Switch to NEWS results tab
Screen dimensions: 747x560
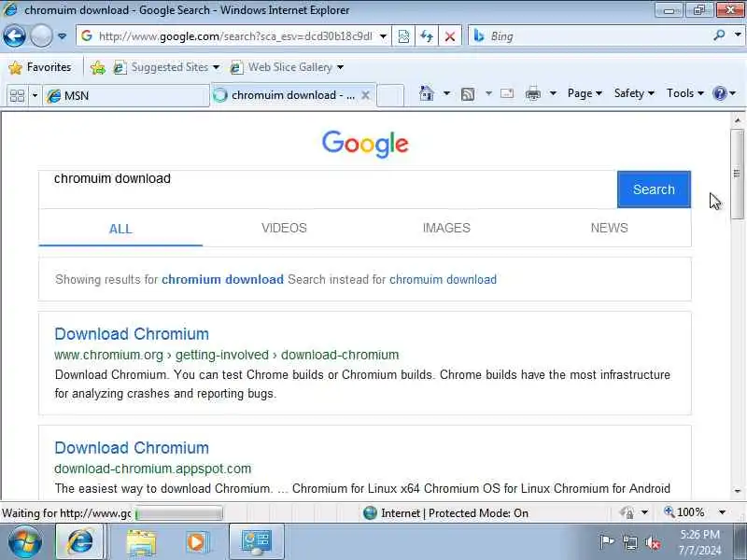[610, 228]
